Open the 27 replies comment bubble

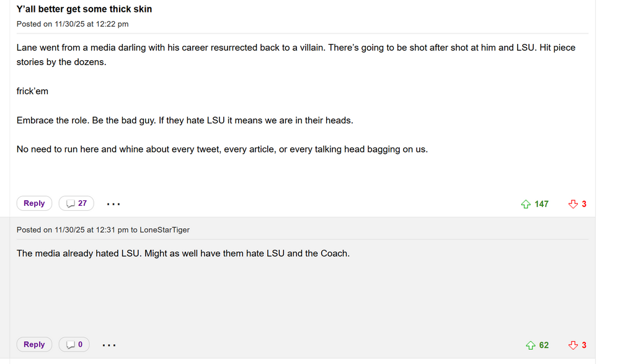76,203
